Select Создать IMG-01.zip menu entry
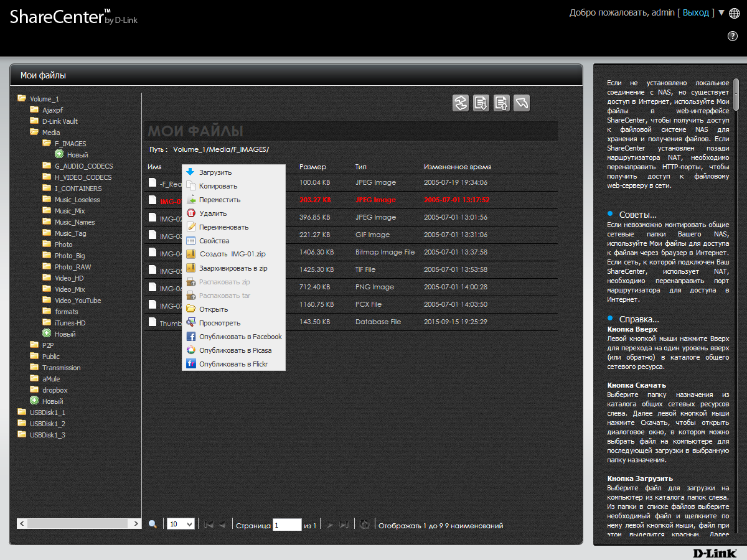This screenshot has width=747, height=560. (233, 254)
